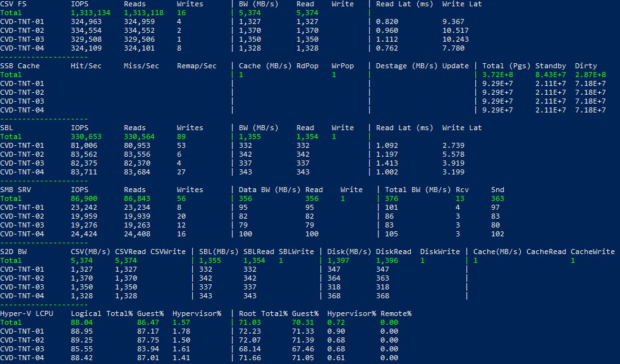Click CSV FS IOPS value 324,963
This screenshot has width=620, height=364.
86,21
